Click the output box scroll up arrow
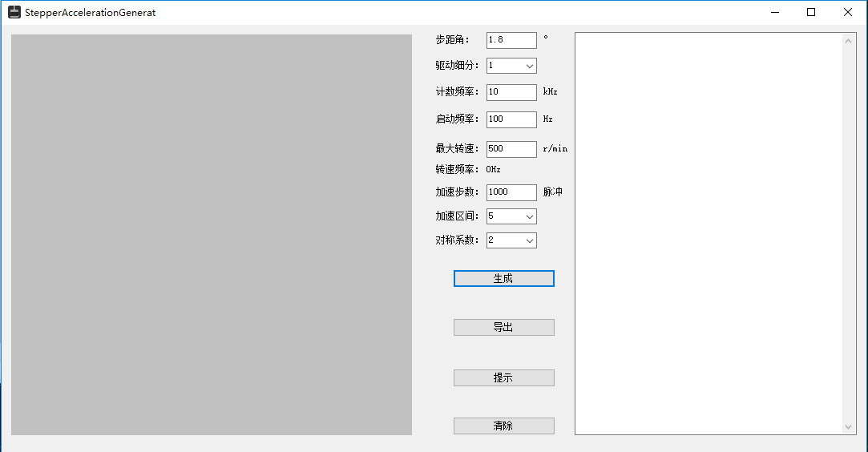 849,40
